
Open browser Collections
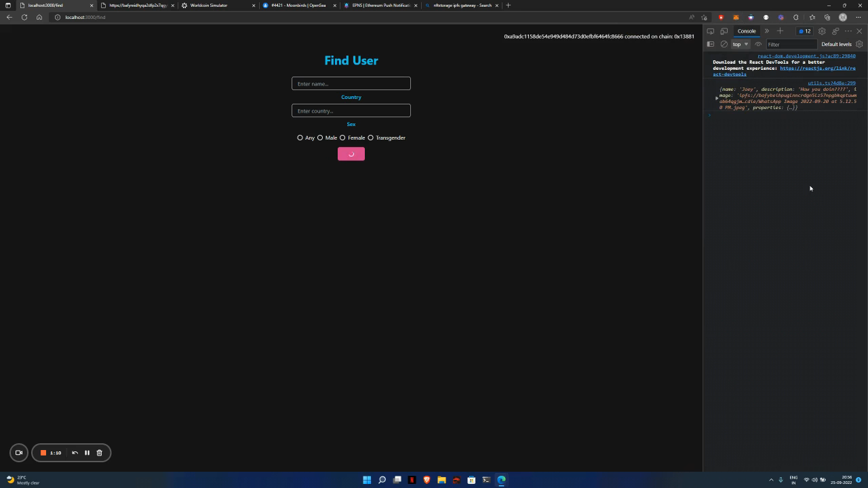tap(827, 17)
